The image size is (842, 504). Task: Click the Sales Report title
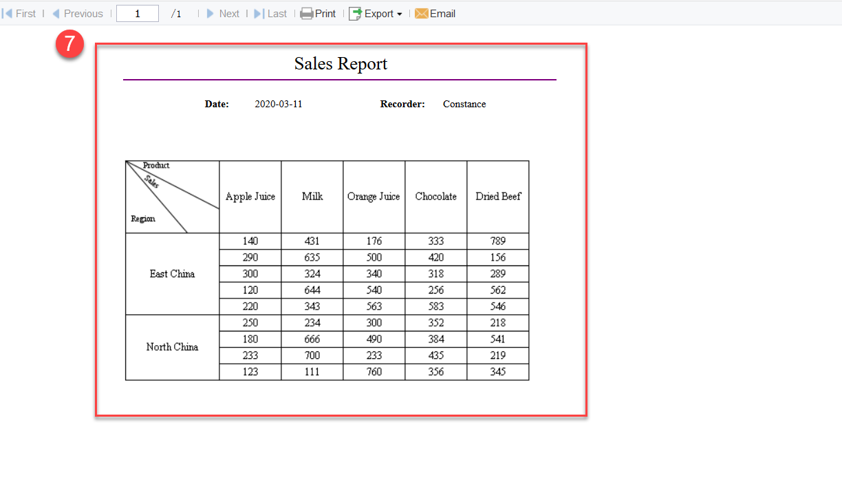340,63
